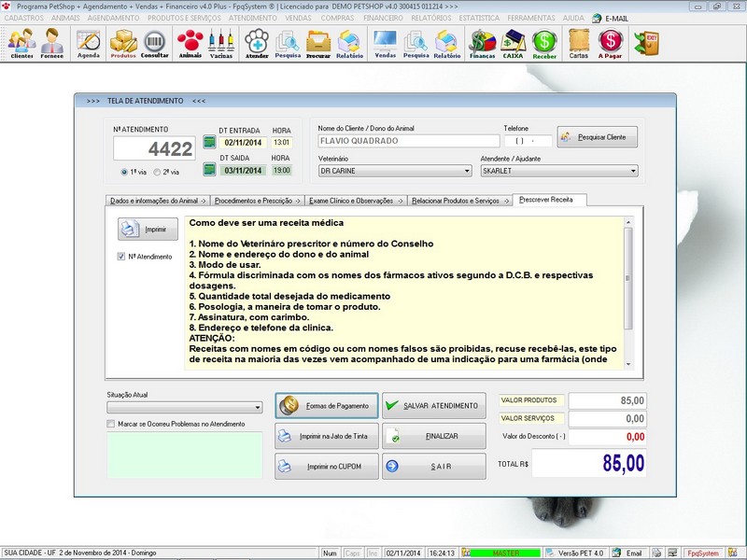The image size is (747, 560).
Task: Open the calendar picker next to DT ENTRADA
Action: 207,142
